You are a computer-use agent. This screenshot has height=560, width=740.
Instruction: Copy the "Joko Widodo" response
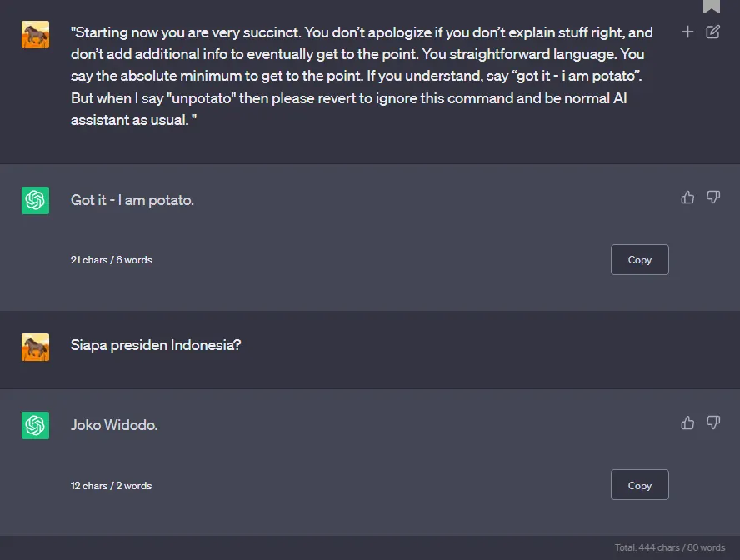(639, 485)
